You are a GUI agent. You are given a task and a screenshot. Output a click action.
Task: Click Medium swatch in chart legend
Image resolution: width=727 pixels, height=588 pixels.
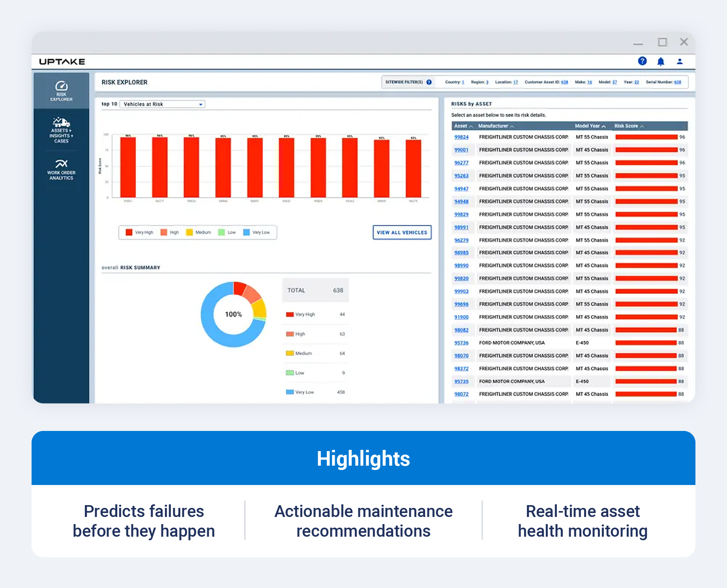click(189, 232)
